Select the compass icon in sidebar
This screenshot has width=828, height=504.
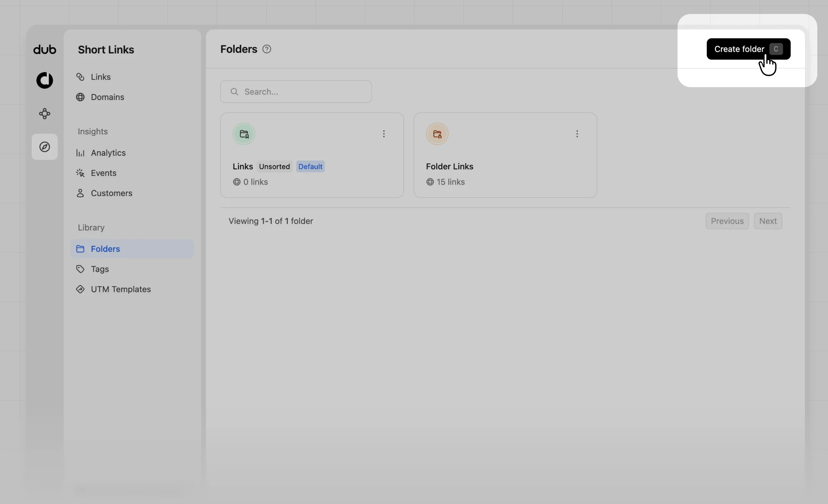(x=44, y=147)
